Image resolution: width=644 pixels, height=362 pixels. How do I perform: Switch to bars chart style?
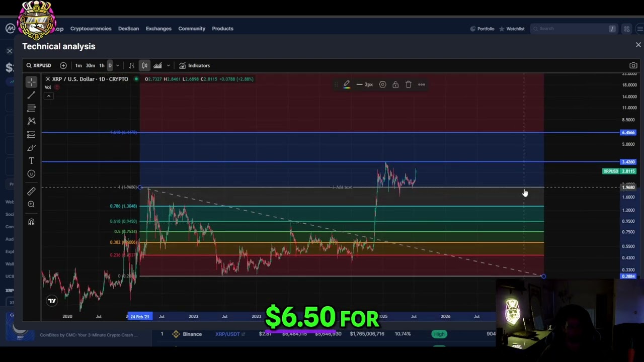(x=131, y=65)
